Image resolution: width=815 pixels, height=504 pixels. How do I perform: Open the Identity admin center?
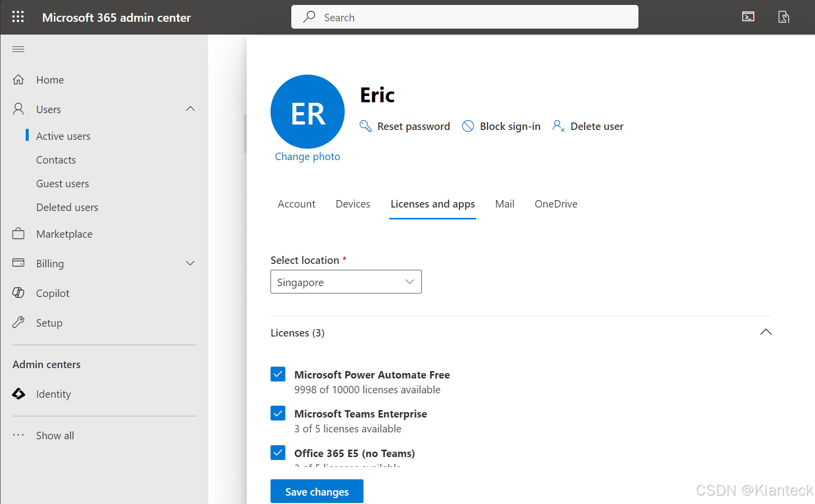pyautogui.click(x=53, y=394)
